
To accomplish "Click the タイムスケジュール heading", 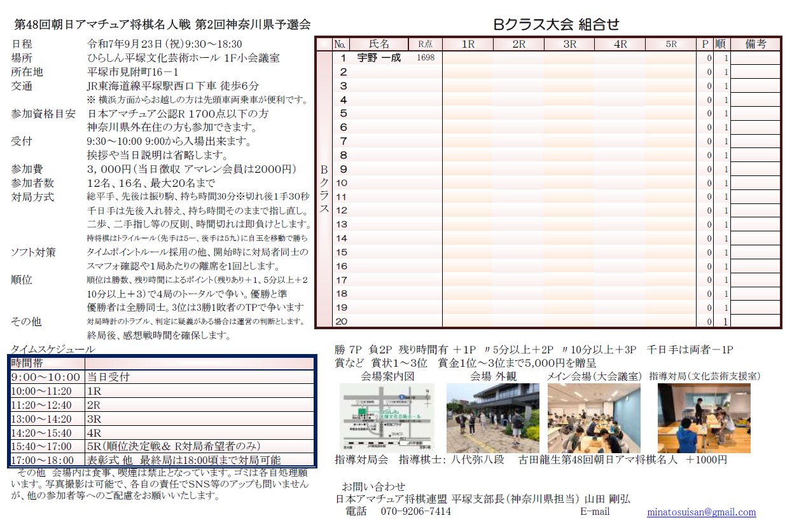I will pyautogui.click(x=53, y=349).
